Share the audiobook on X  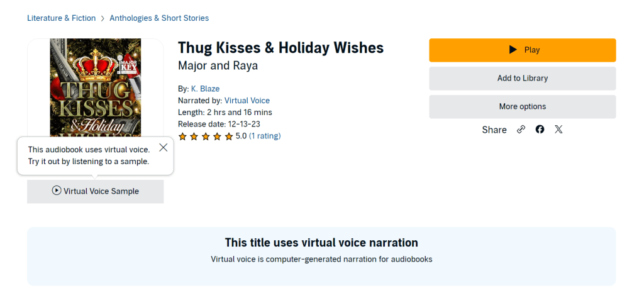(x=558, y=130)
